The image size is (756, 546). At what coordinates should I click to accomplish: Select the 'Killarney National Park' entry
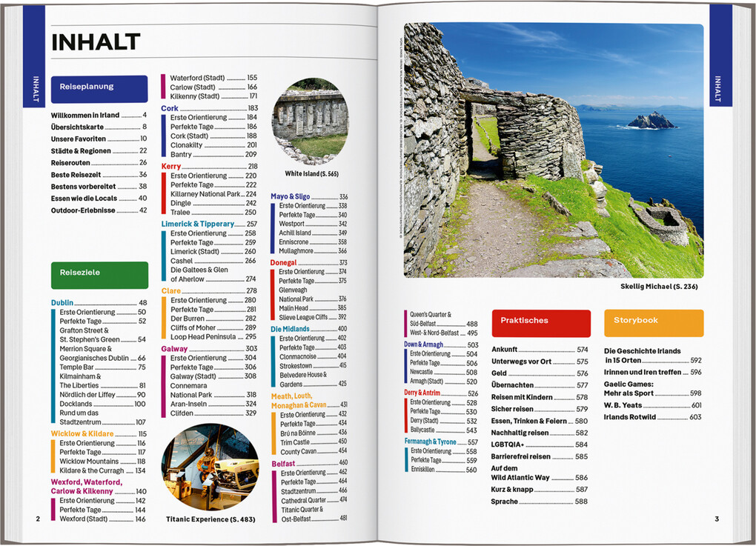coord(213,193)
